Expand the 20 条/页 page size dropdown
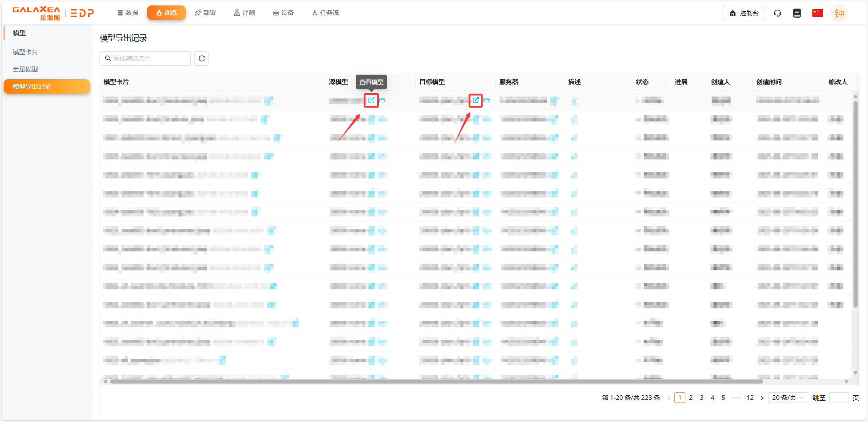This screenshot has width=868, height=422. (788, 398)
